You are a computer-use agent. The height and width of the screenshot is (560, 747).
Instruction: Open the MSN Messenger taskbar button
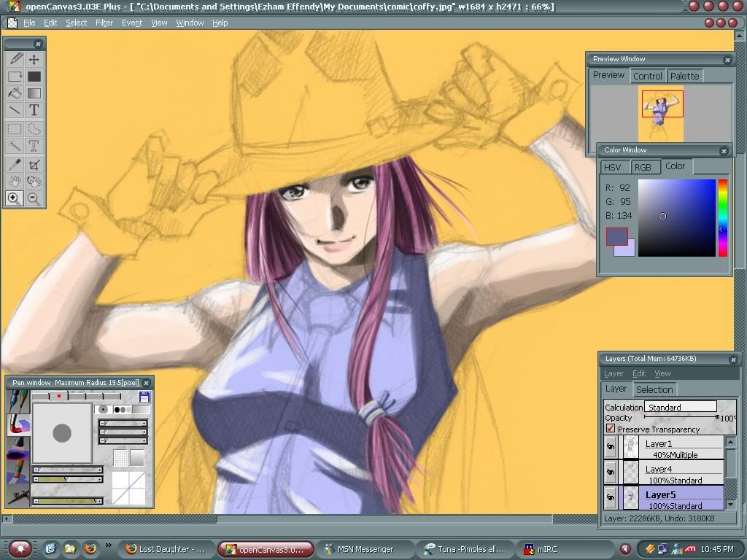pyautogui.click(x=360, y=549)
